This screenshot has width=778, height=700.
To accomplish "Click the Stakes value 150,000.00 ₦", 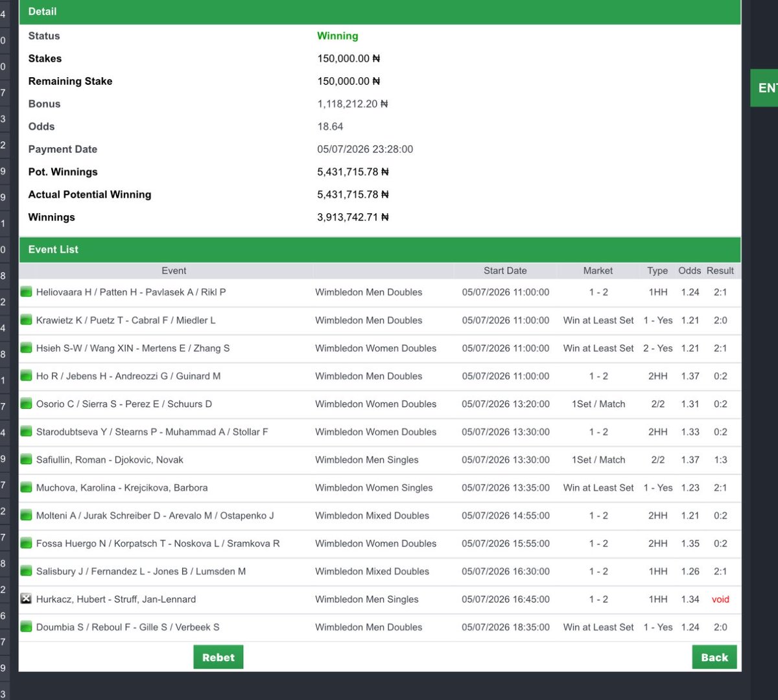I will (x=349, y=58).
